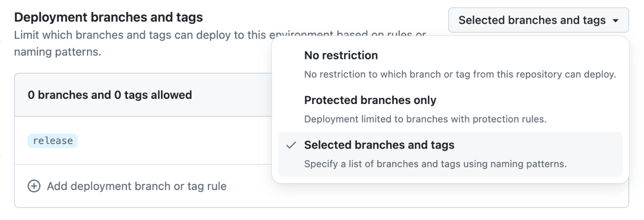Click the plus-circle icon for adding a rule
644x220 pixels.
pyautogui.click(x=34, y=186)
